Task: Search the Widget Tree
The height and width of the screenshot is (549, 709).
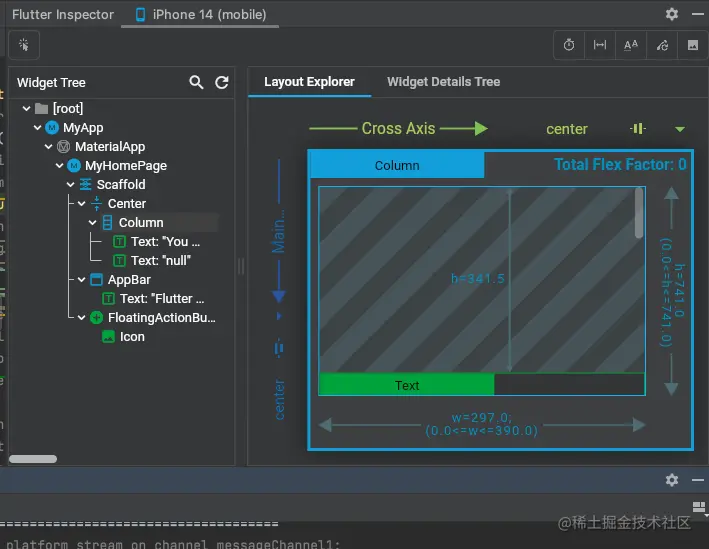Action: [x=196, y=82]
